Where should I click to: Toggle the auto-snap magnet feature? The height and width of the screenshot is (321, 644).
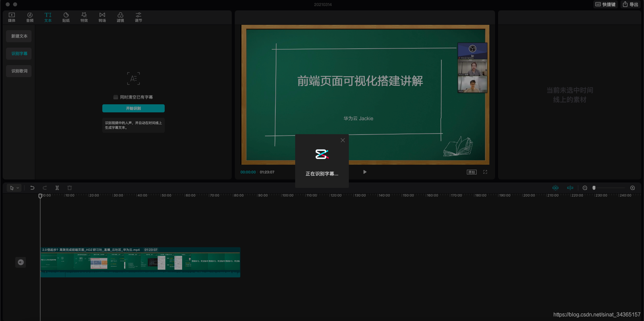click(x=555, y=188)
